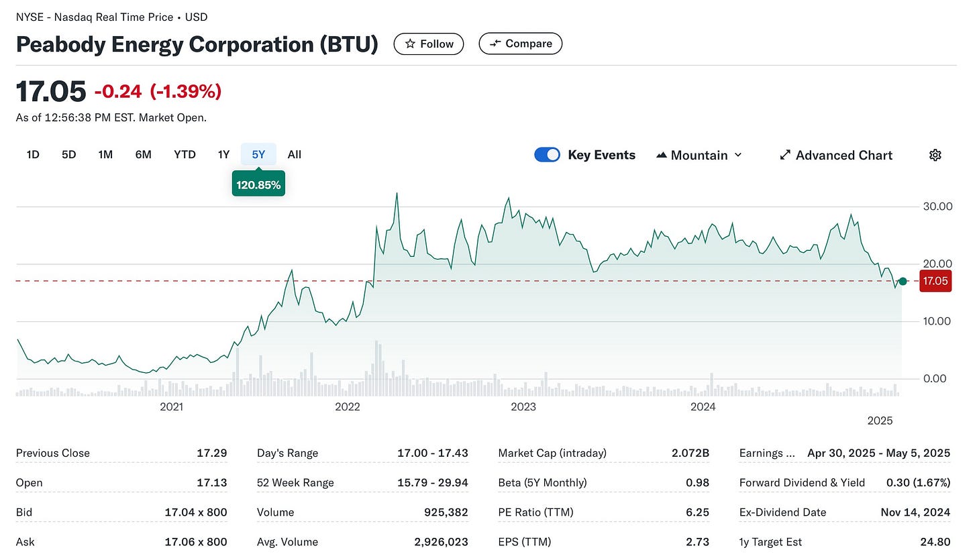Click Ex-Dividend Date value Nov 14, 2024
This screenshot has width=977, height=560.
click(915, 512)
